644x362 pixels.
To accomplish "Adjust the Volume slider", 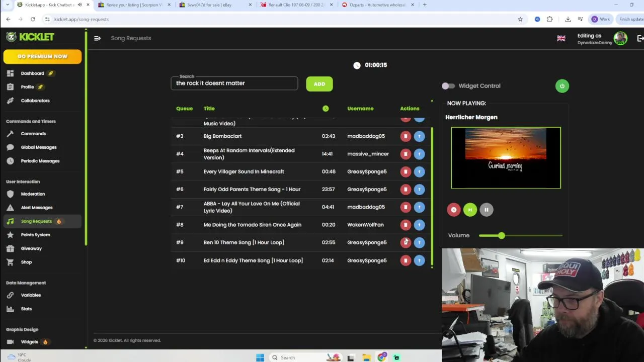I will click(521, 235).
